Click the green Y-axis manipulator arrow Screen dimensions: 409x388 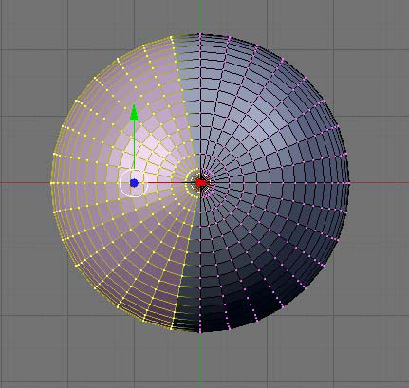click(134, 112)
